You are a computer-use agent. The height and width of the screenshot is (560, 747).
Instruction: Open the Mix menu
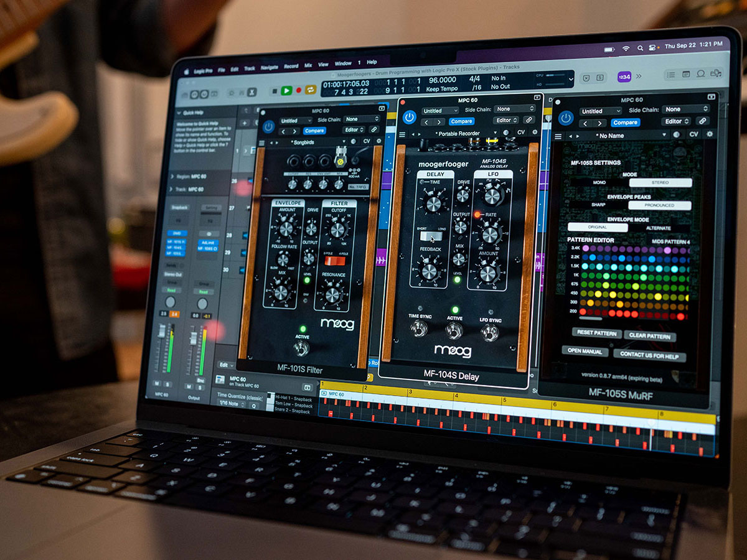click(x=308, y=65)
